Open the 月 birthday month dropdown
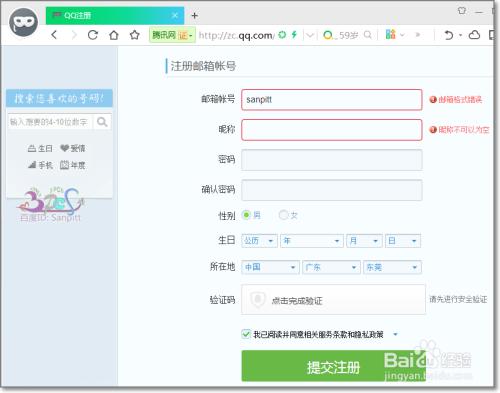 (x=364, y=241)
